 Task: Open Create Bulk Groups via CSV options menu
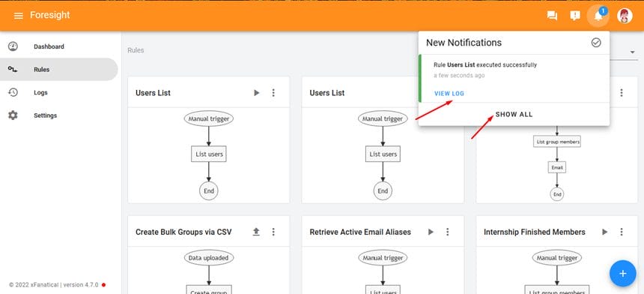coord(273,232)
